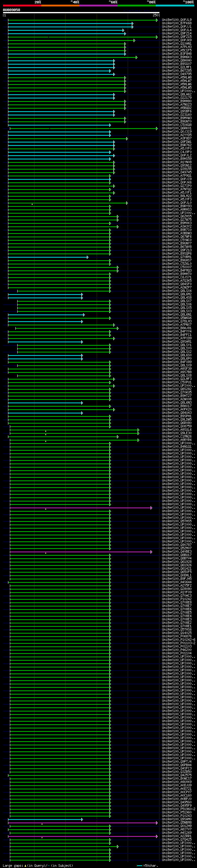Viewport: 197px width, 868px height.
Task: Select the UniRef100_Q0PJK9 label
Action: (x=177, y=40)
